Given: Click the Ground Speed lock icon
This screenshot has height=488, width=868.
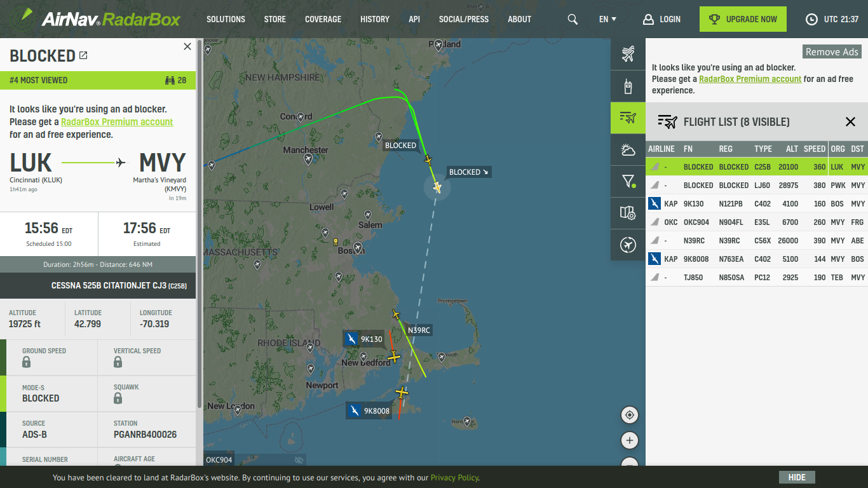Looking at the screenshot, I should pos(26,362).
